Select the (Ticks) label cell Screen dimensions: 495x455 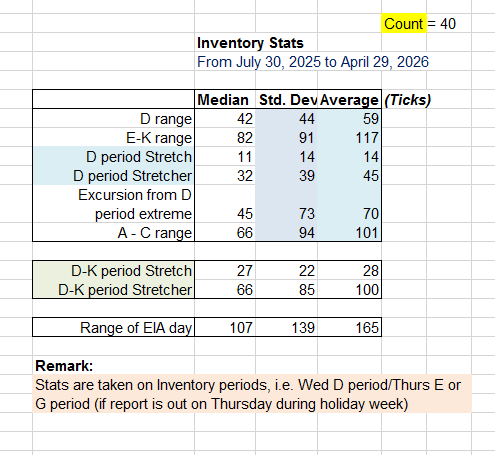tap(407, 99)
